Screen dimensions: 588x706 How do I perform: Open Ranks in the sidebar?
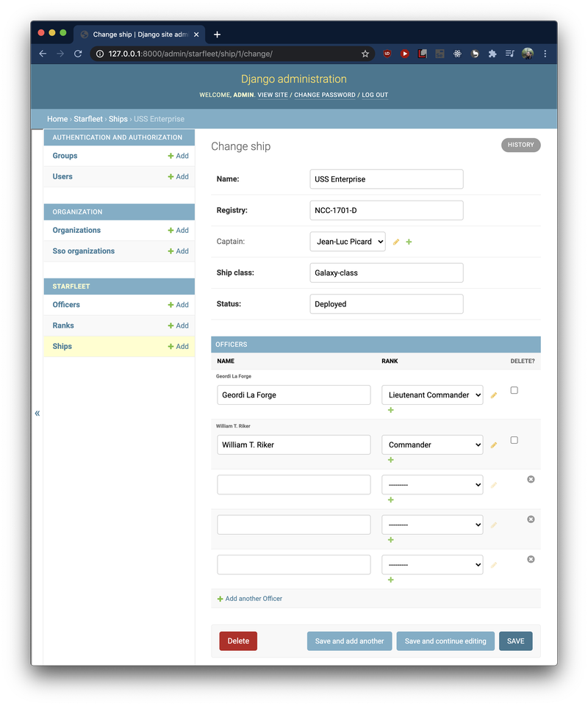tap(63, 325)
